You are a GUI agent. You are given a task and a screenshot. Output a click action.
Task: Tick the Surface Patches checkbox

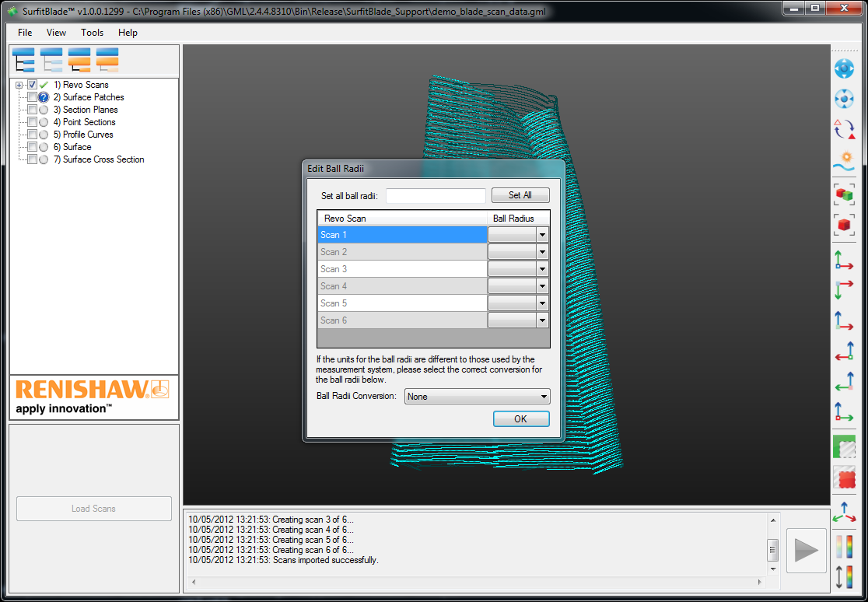(32, 97)
